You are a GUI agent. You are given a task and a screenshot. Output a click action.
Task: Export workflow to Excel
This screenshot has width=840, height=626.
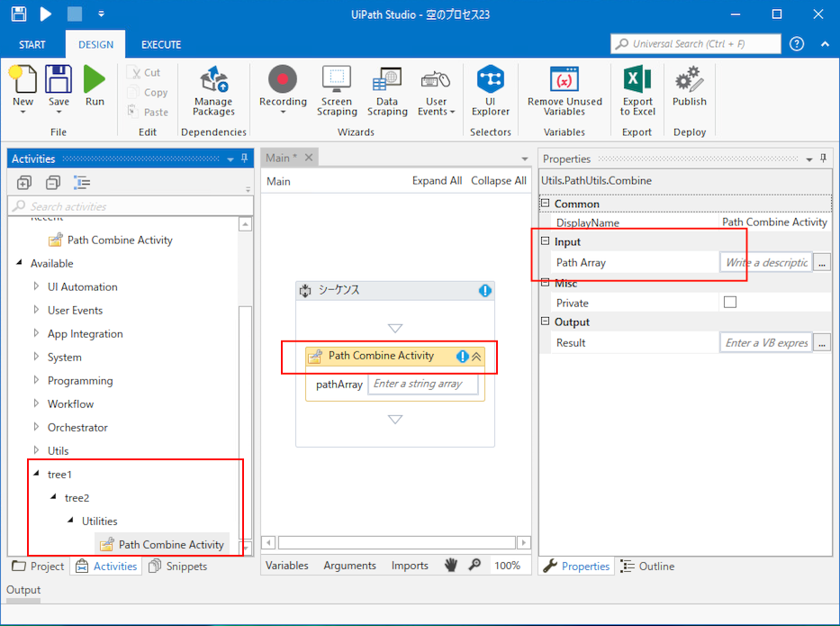click(x=637, y=91)
